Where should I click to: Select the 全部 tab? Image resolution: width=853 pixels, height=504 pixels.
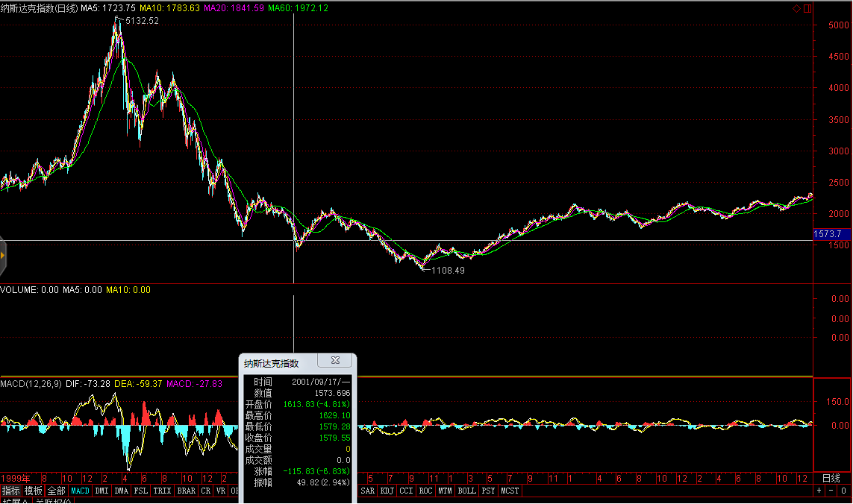click(56, 491)
